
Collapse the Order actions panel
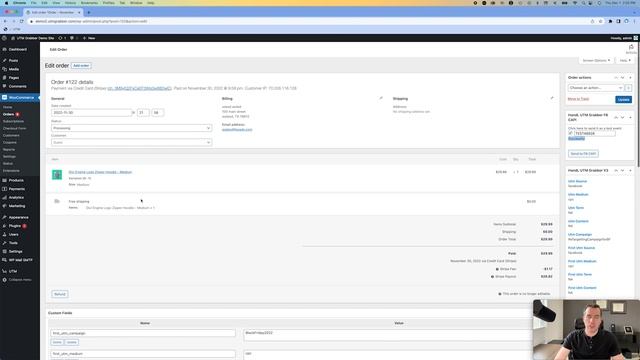(x=630, y=78)
